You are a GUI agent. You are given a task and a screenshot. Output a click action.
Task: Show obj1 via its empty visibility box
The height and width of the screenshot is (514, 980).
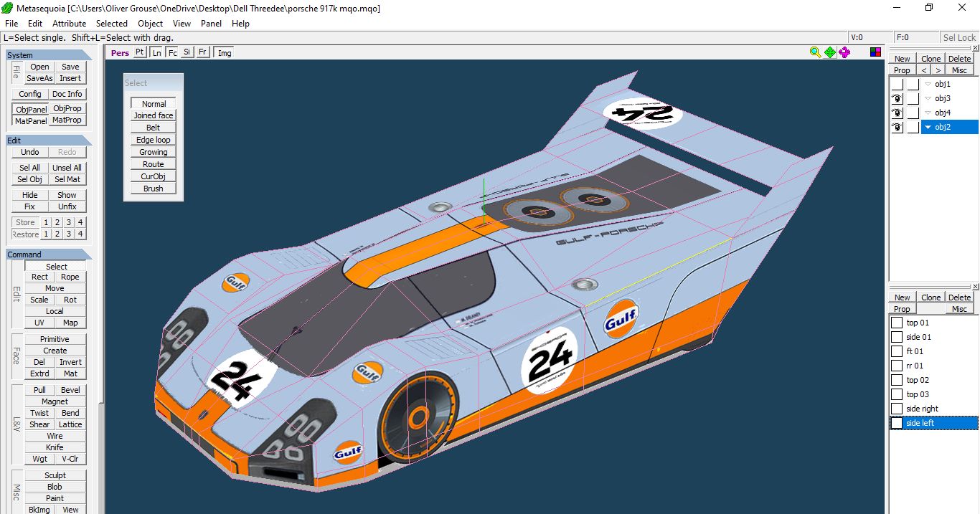click(x=897, y=84)
